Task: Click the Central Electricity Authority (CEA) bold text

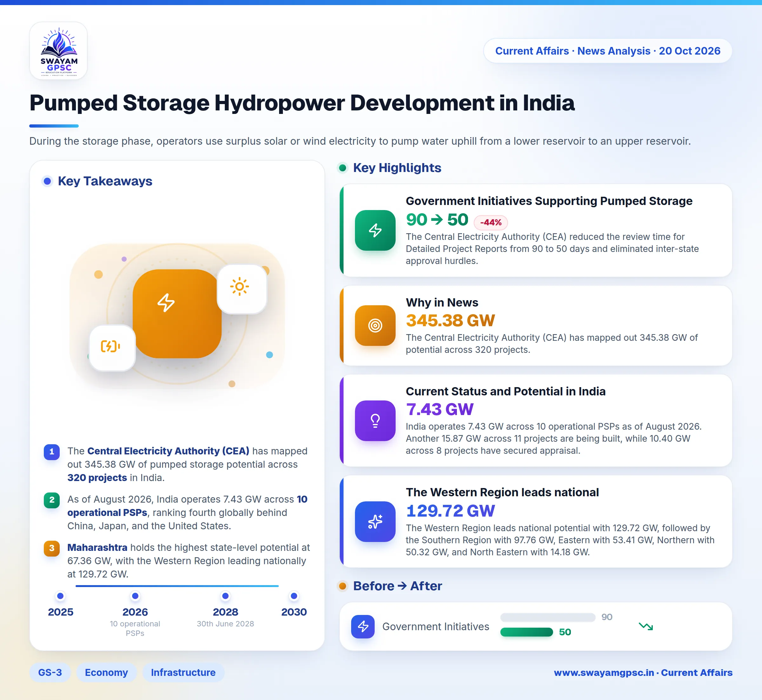Action: [168, 451]
